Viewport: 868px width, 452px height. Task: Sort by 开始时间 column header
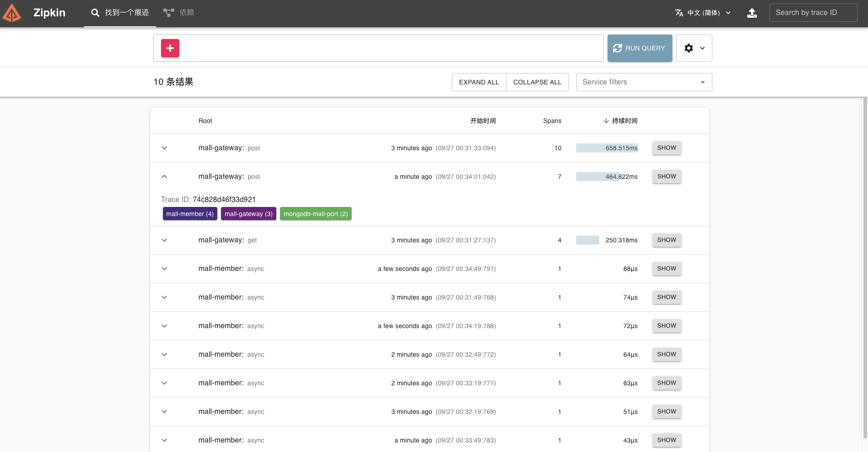click(483, 121)
